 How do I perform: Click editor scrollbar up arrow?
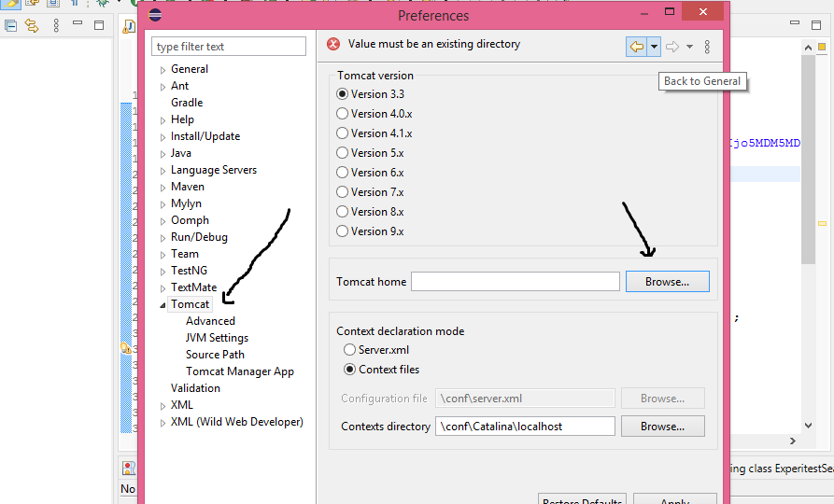click(x=808, y=48)
